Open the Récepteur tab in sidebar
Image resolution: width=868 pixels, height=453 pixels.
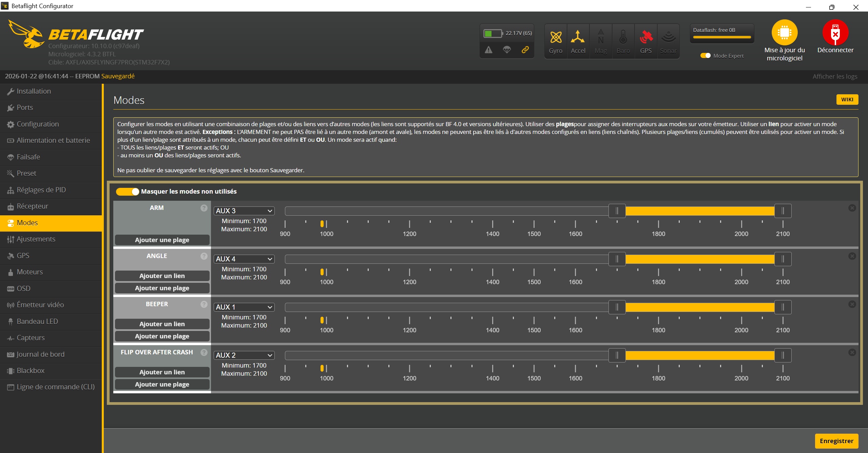click(33, 206)
